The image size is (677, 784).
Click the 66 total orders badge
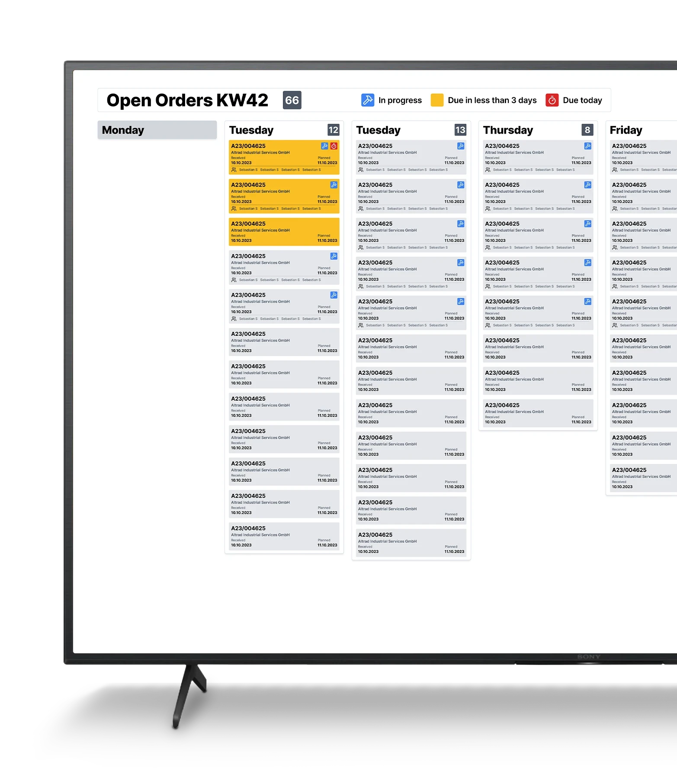[292, 100]
